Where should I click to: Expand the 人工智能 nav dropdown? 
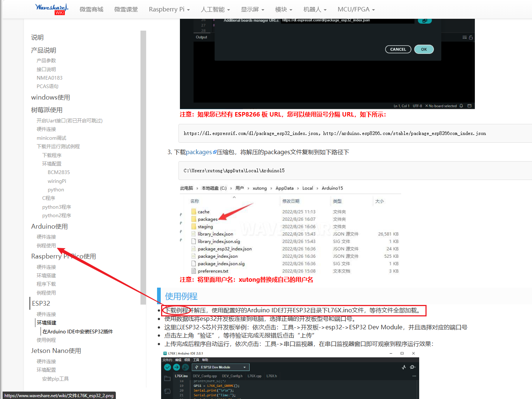[x=215, y=9]
